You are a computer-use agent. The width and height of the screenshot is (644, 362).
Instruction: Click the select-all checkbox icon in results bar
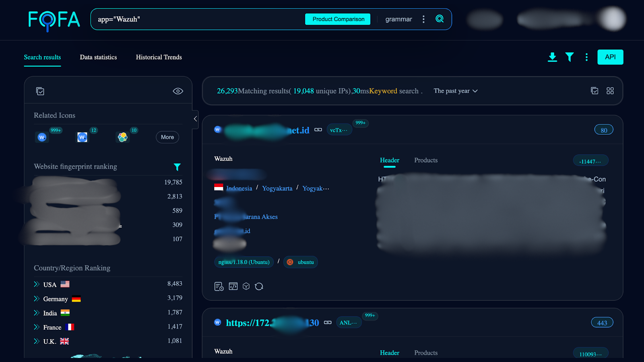pos(594,91)
